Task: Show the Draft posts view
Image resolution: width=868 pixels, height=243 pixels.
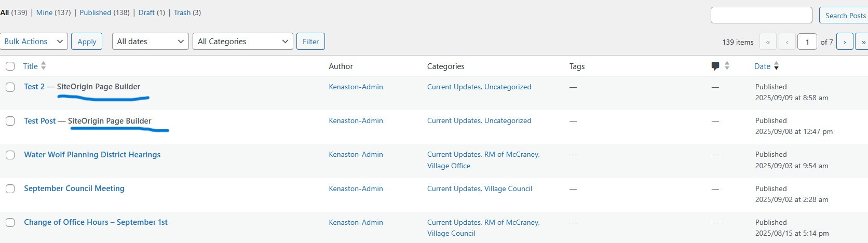Action: pos(146,12)
